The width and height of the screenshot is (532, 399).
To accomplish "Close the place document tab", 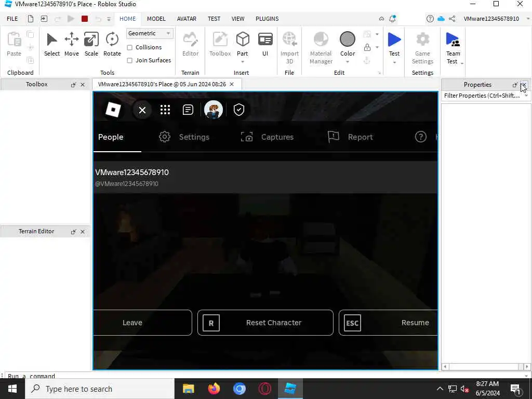I will pos(232,84).
